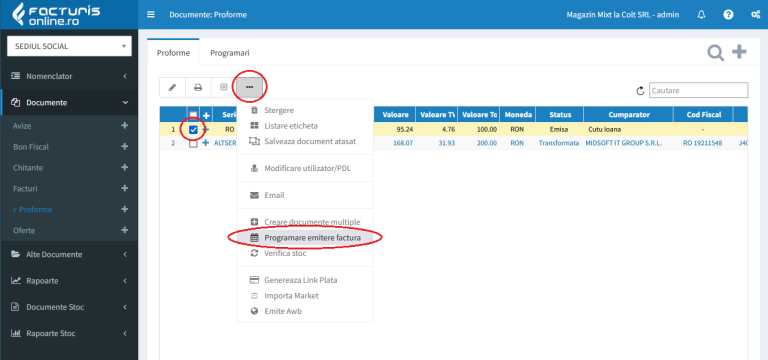Choose Verifica stoc menu entry

pyautogui.click(x=305, y=253)
